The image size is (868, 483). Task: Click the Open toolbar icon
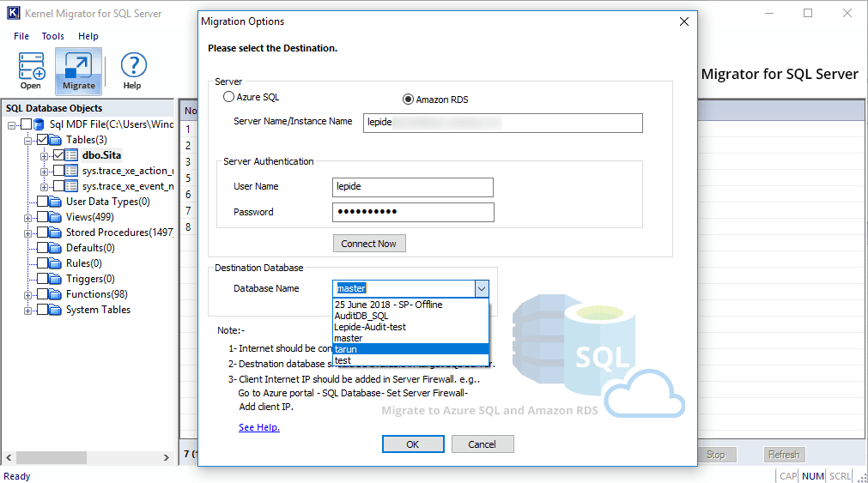31,67
